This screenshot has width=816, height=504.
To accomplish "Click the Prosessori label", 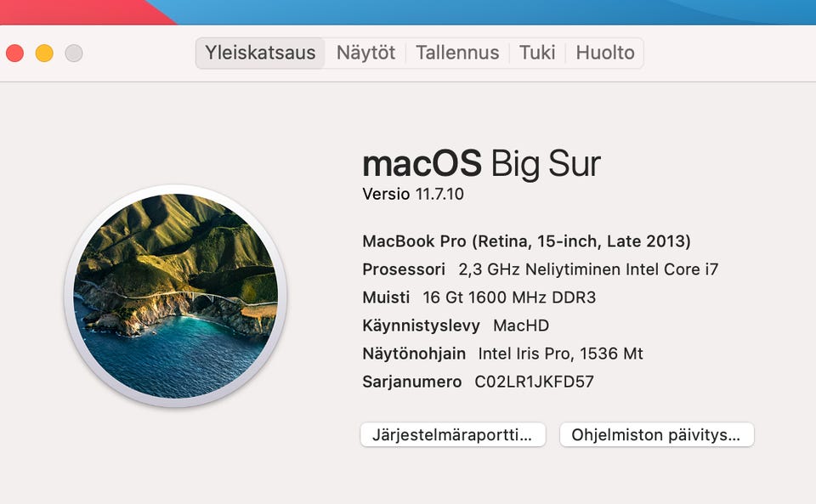I will click(x=404, y=269).
